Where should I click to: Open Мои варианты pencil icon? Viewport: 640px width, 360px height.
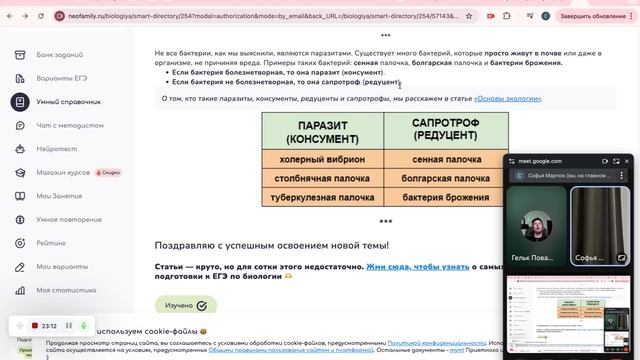20,267
